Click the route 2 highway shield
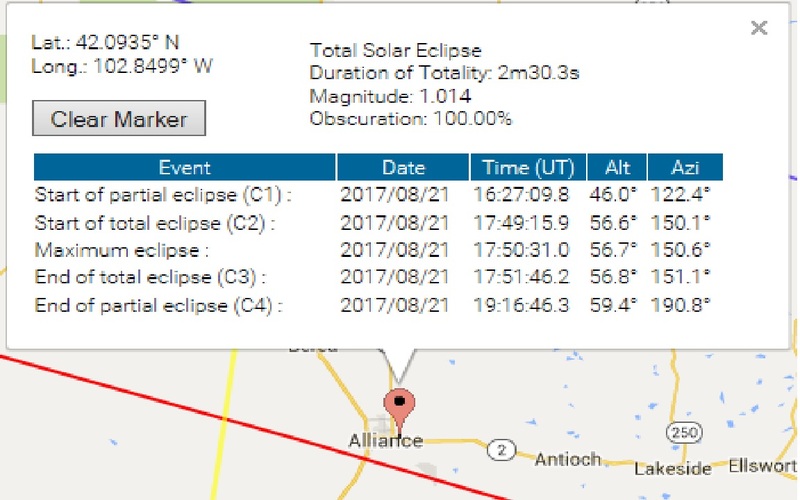Screen dimensions: 800x500 click(x=501, y=451)
